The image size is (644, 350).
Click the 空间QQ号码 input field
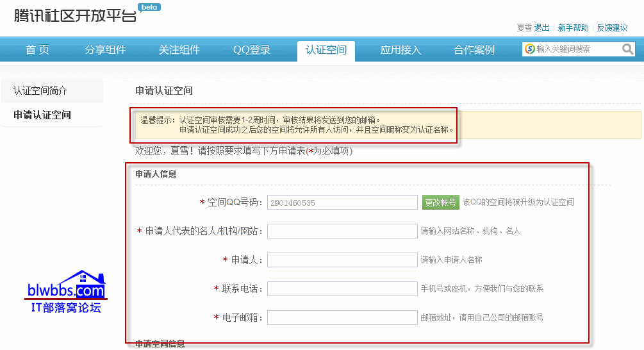[342, 203]
